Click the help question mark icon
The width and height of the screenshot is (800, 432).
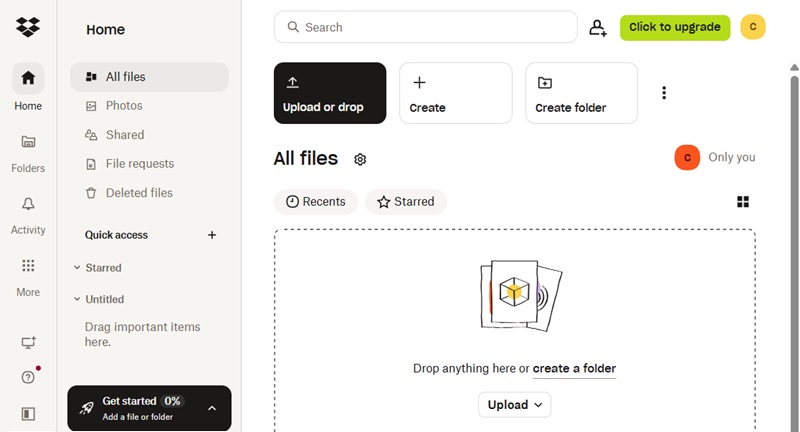[28, 377]
